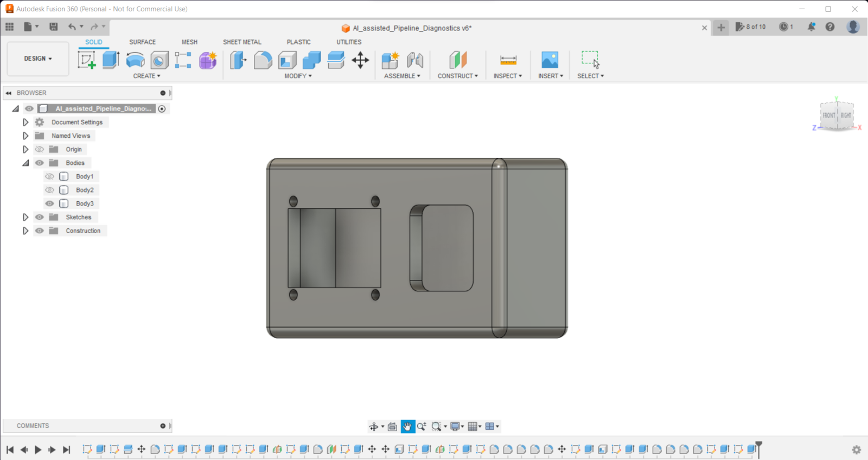Collapse the Bodies folder
Viewport: 868px width, 460px height.
[x=25, y=163]
